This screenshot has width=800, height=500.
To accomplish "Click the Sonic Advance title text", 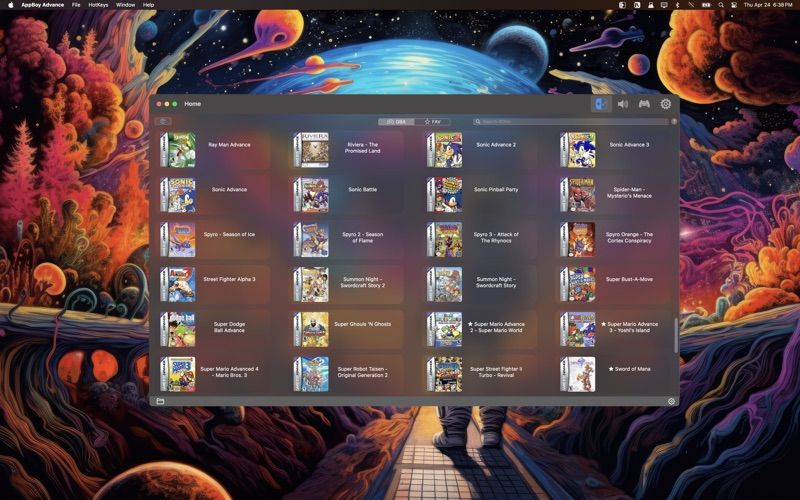I will (x=230, y=189).
